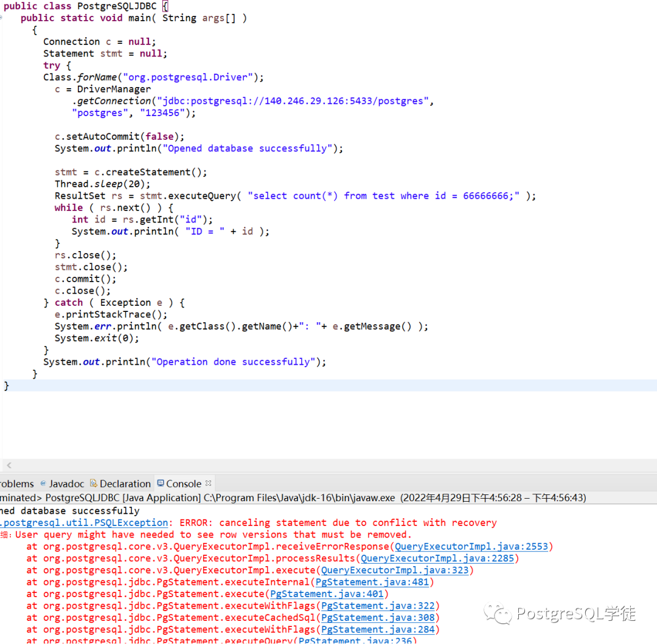This screenshot has width=657, height=644.
Task: Click the class name PostgreSQLJDBC in editor
Action: click(117, 6)
